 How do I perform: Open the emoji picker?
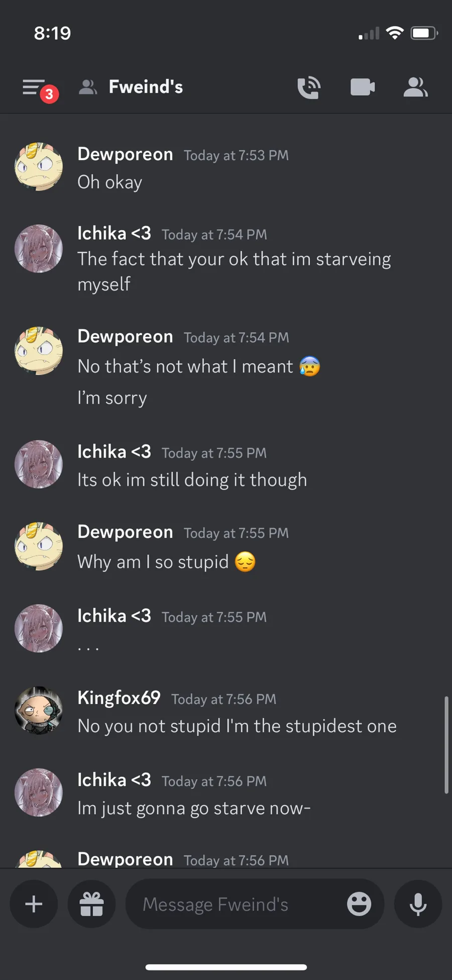click(x=359, y=904)
